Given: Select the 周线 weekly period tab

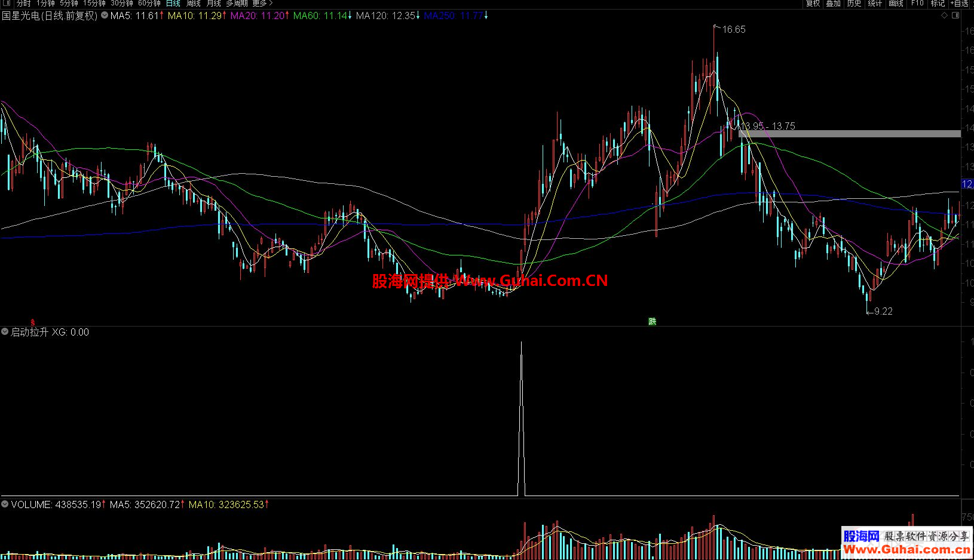Looking at the screenshot, I should (x=194, y=3).
